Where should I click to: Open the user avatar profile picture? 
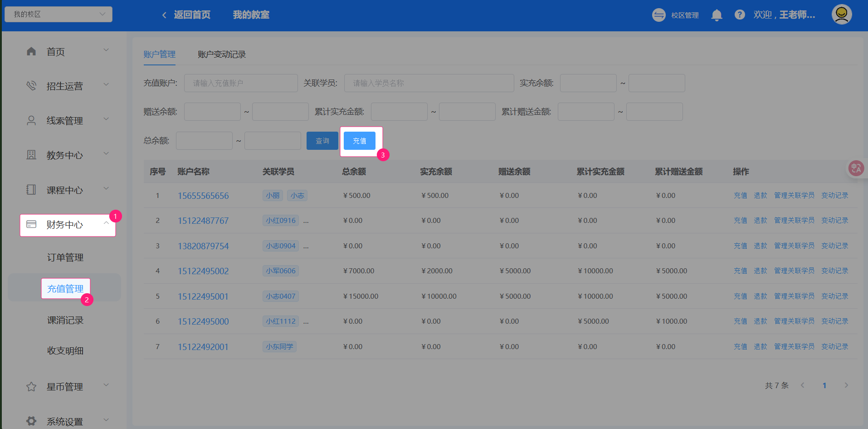[x=841, y=15]
